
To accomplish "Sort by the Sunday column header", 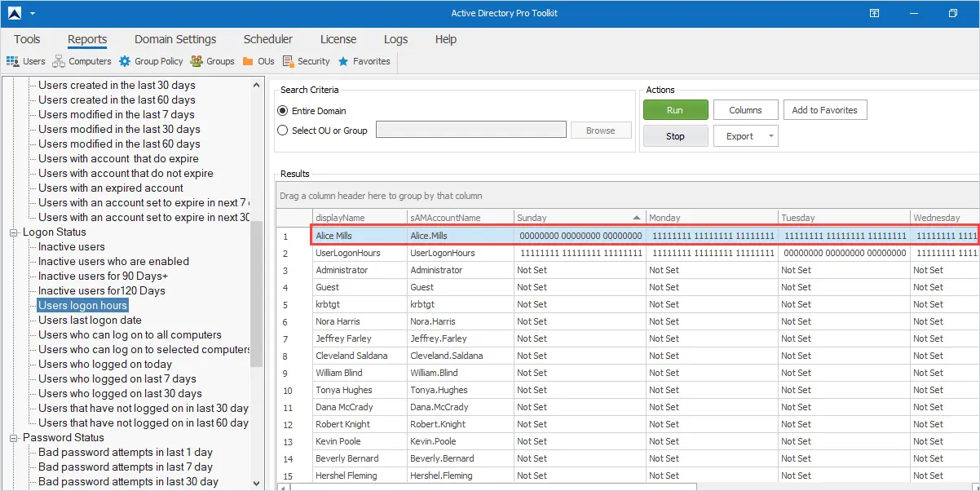I will tap(580, 218).
